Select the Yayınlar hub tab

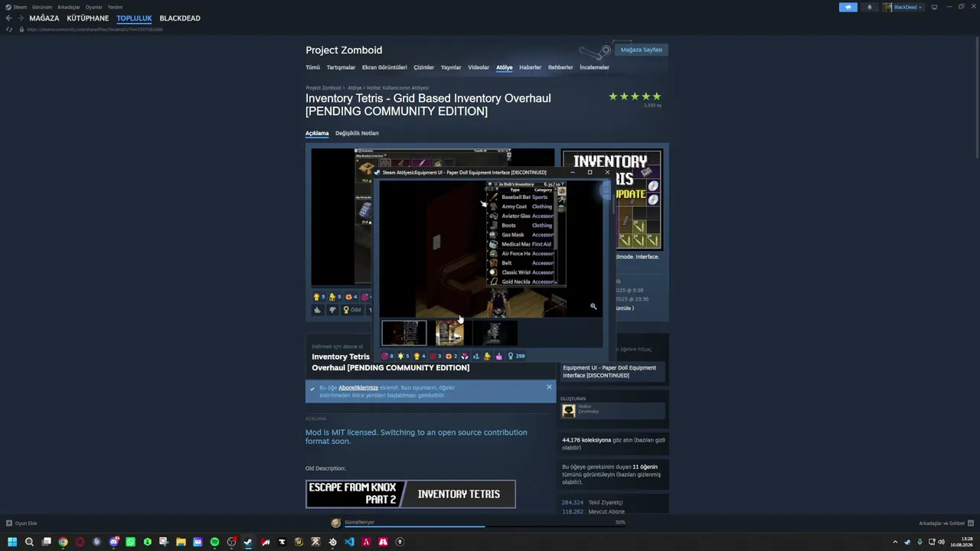point(451,67)
